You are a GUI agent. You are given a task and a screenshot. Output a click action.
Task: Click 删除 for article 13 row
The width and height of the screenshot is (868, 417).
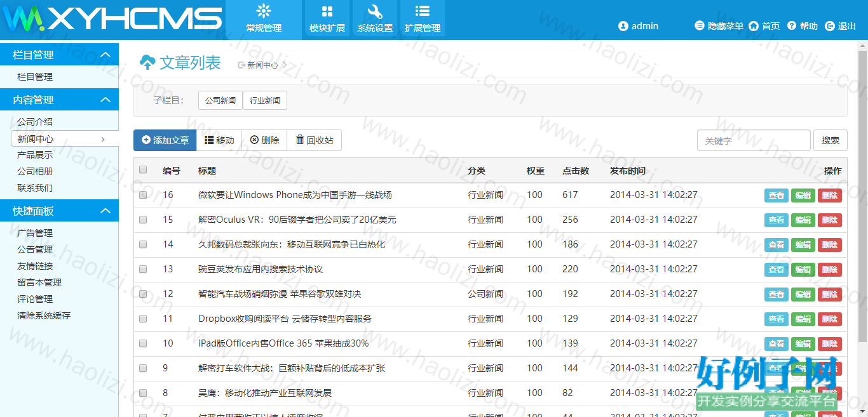(830, 270)
